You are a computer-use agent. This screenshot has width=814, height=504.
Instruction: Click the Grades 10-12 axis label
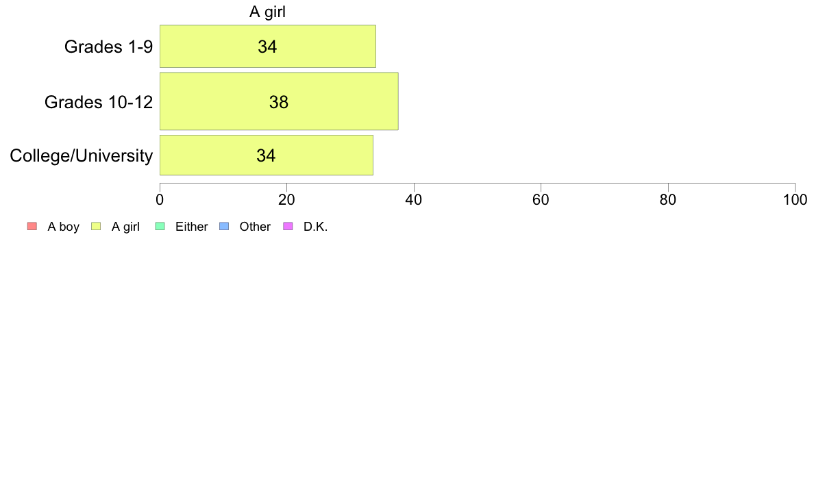pyautogui.click(x=99, y=102)
